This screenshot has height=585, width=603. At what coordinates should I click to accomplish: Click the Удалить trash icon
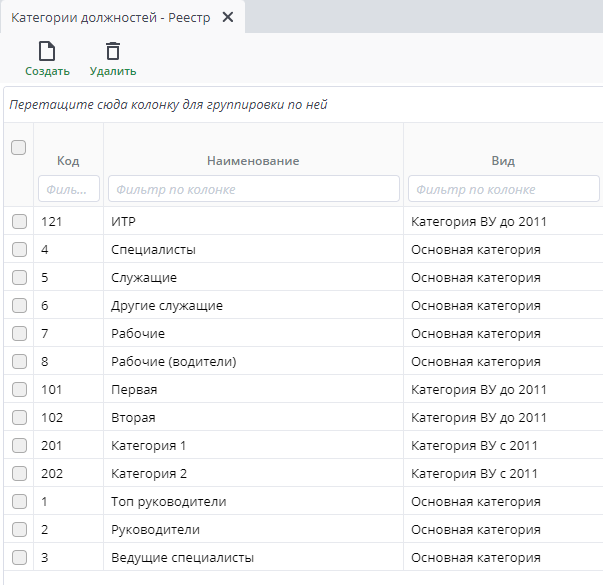(x=113, y=51)
